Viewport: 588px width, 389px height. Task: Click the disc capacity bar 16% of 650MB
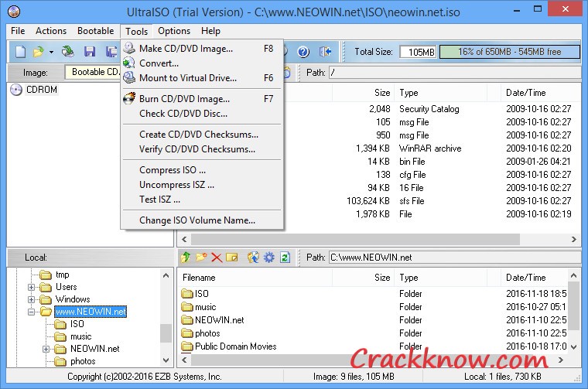(x=510, y=52)
